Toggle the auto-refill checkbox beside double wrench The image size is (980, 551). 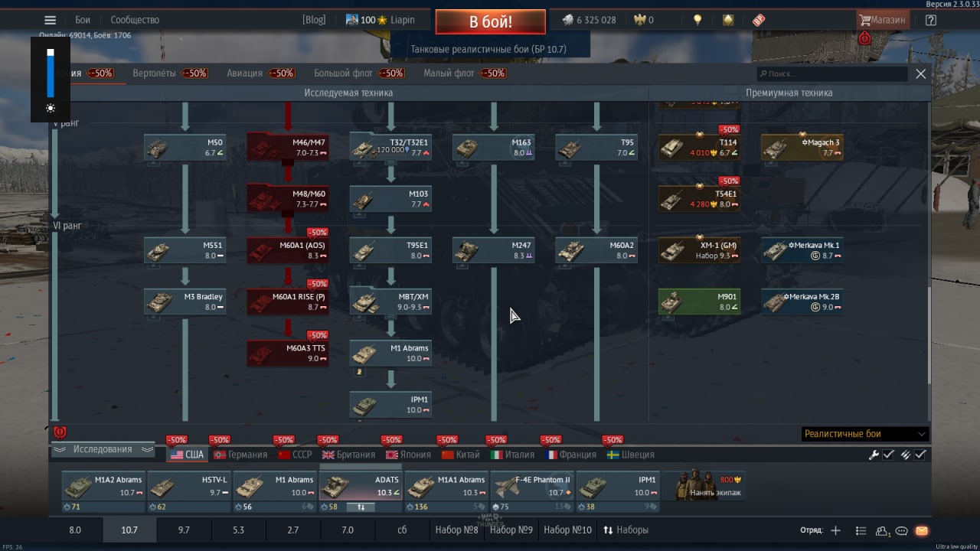point(920,455)
